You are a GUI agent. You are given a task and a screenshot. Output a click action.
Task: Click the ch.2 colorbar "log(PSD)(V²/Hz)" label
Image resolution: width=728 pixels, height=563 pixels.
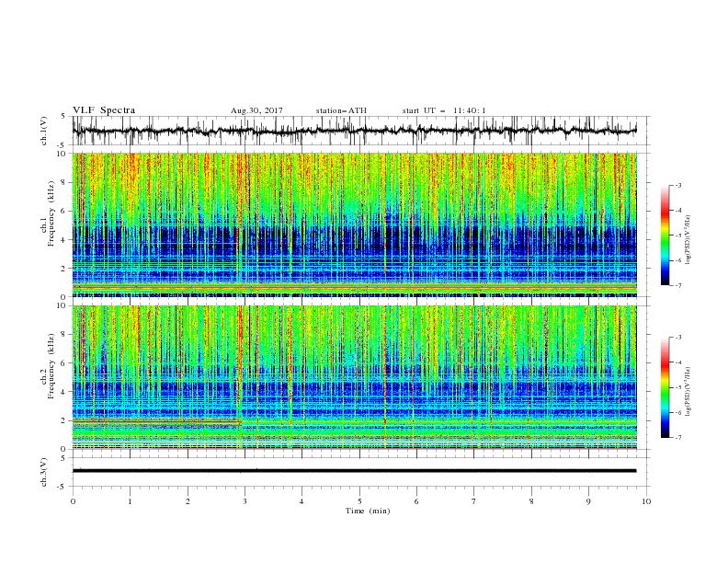(x=688, y=392)
